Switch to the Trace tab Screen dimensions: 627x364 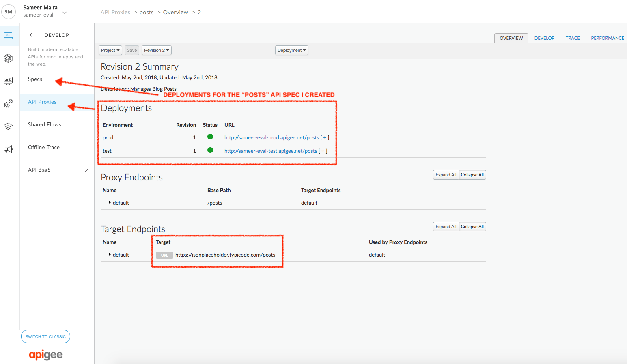pos(572,38)
